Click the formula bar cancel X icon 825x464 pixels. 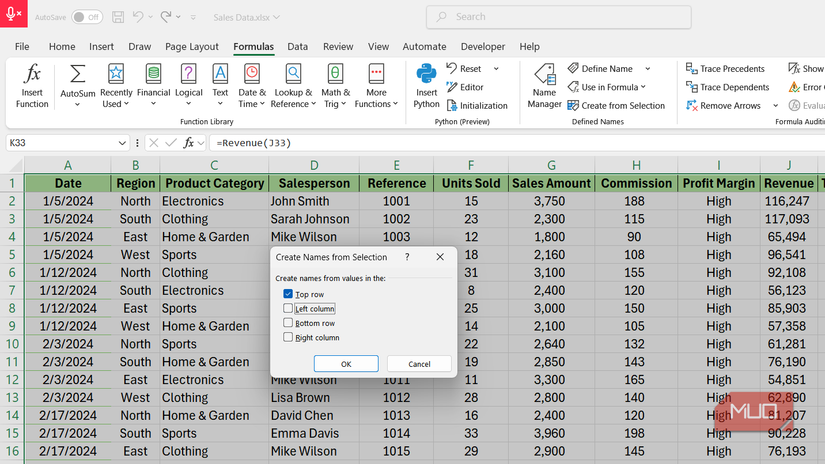pos(153,143)
